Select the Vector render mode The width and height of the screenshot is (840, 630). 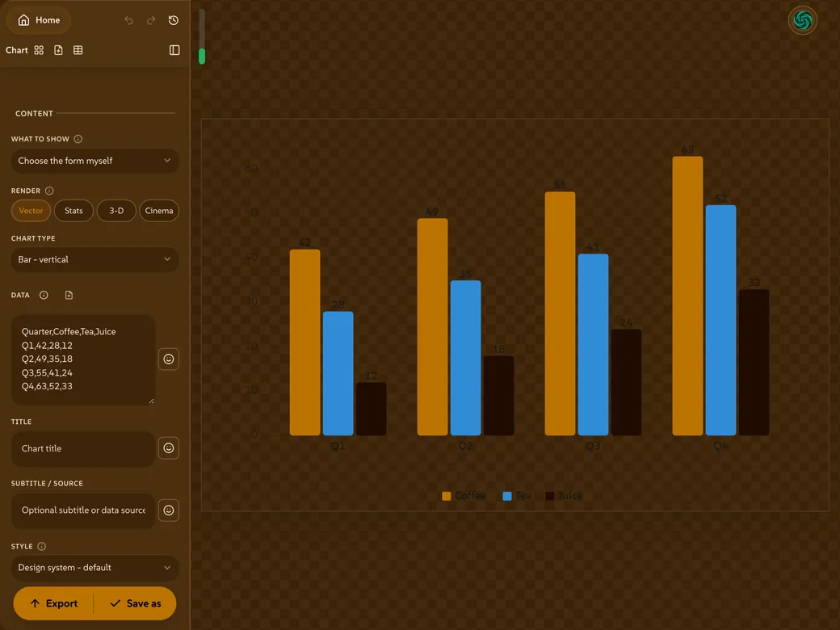(31, 211)
